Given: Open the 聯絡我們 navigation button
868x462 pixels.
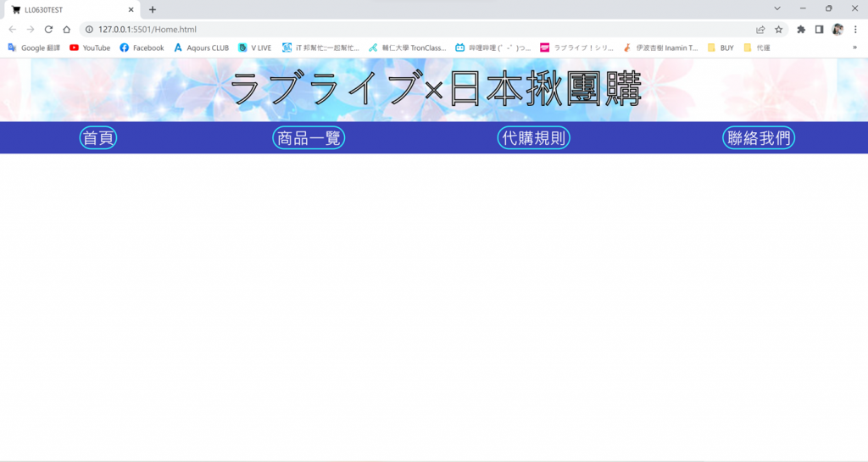Looking at the screenshot, I should 759,138.
